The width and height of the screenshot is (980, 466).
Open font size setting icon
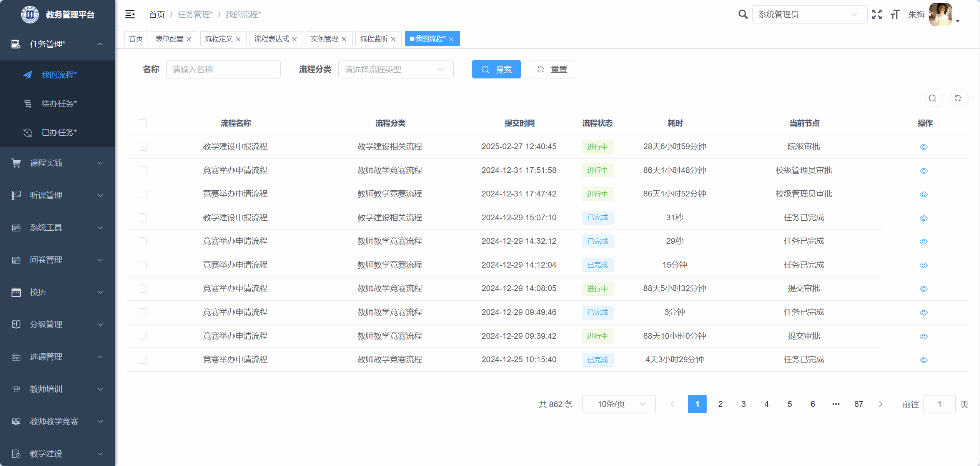pos(895,14)
